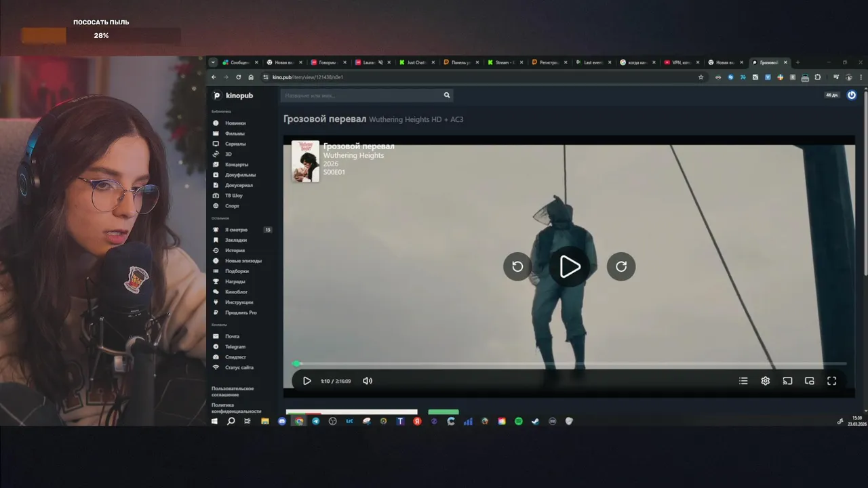Open the Я смотрю watchlist
868x488 pixels.
pyautogui.click(x=236, y=230)
